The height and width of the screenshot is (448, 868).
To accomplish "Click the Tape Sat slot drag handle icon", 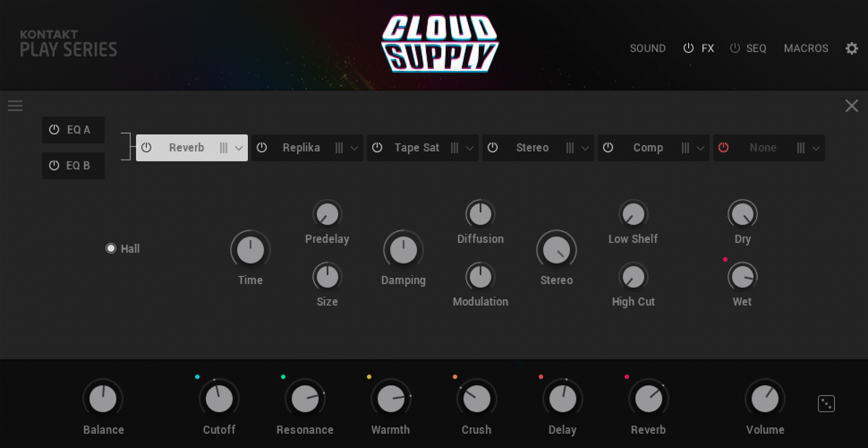I will (454, 148).
